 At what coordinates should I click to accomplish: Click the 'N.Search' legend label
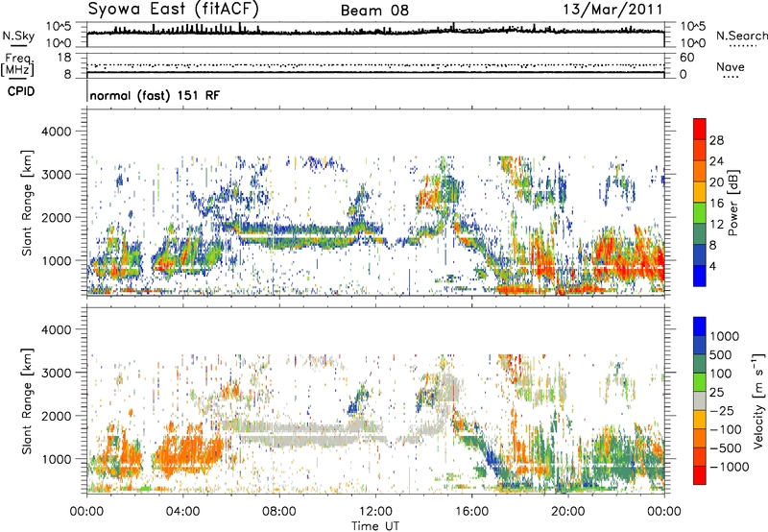pos(741,36)
